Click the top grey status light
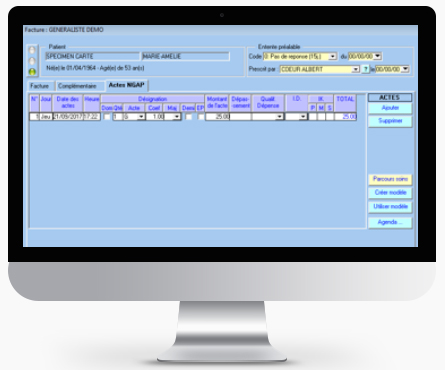 coord(32,50)
